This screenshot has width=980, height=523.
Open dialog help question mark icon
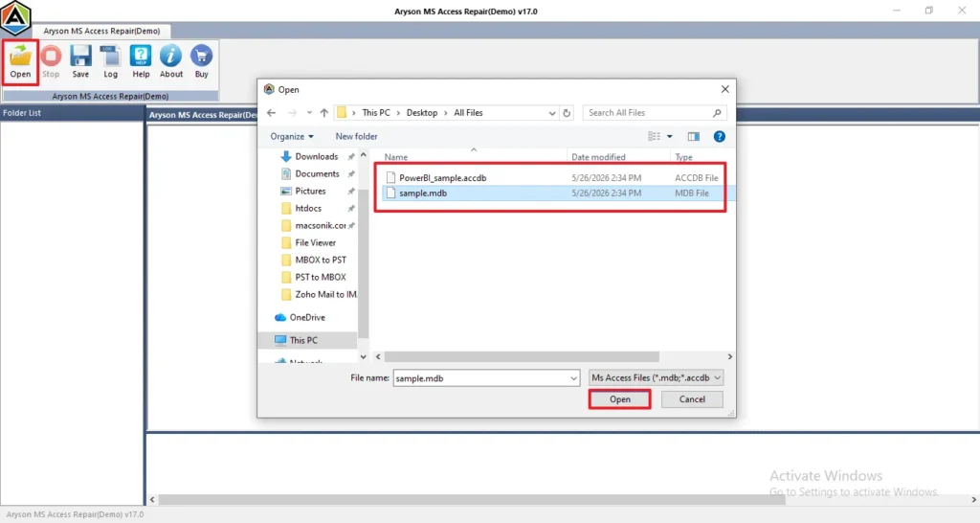[x=720, y=136]
